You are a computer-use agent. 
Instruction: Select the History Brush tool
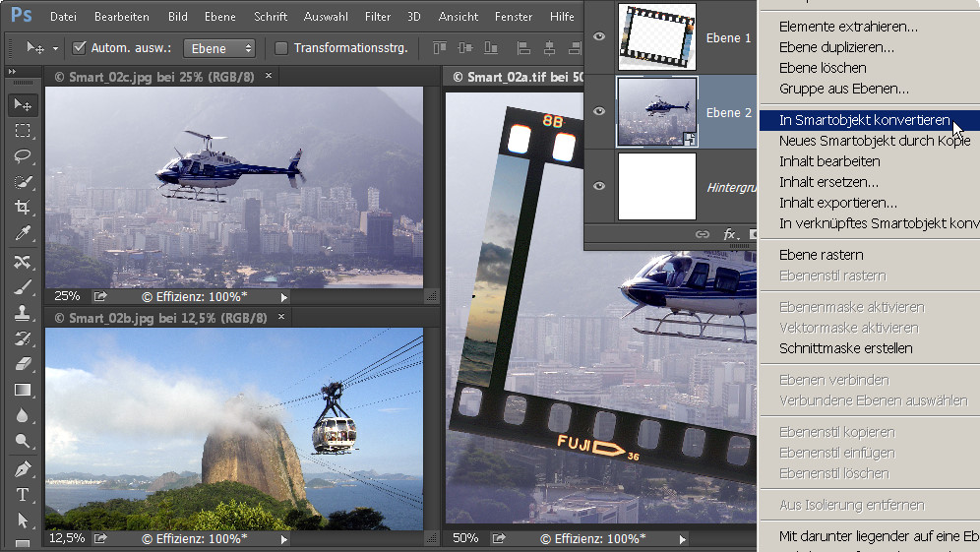coord(23,338)
